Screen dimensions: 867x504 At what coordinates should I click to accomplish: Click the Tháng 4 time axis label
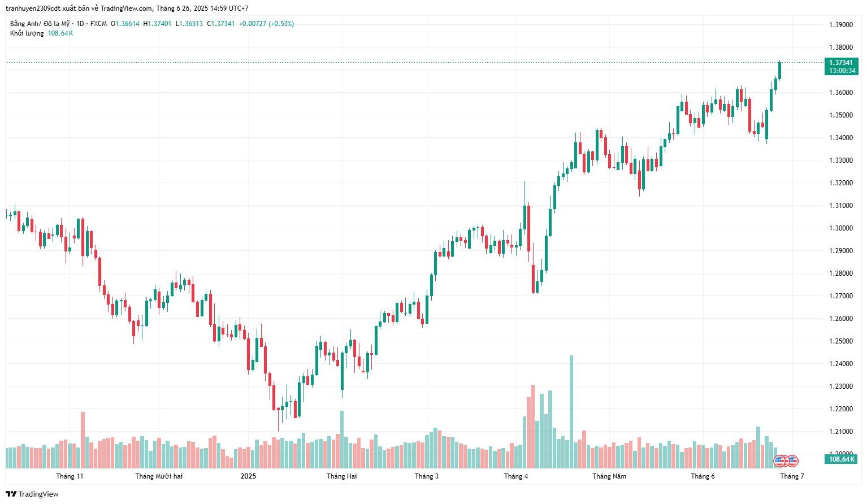(516, 476)
